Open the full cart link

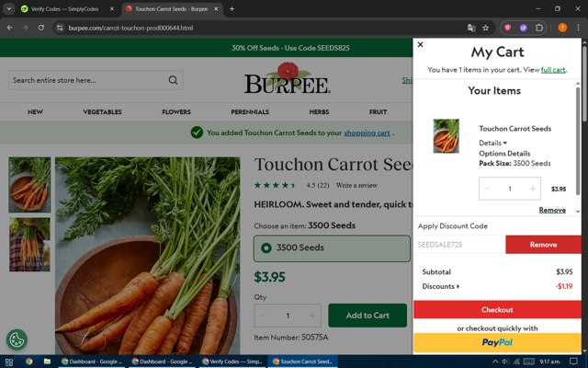553,70
